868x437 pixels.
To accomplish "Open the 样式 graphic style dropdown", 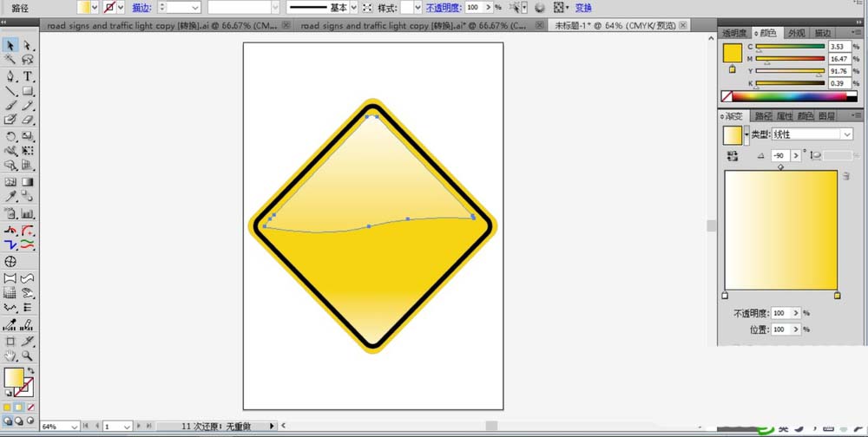I will [x=418, y=7].
